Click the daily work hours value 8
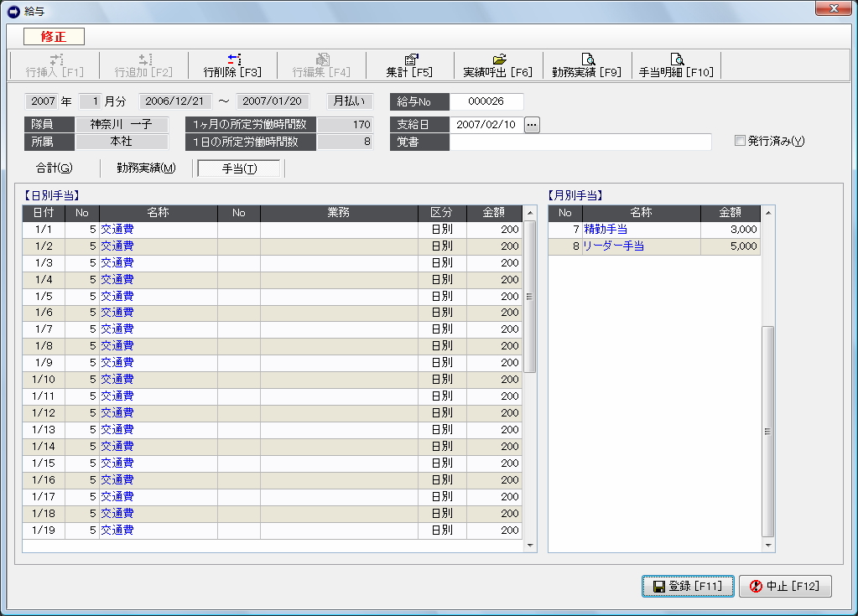This screenshot has height=616, width=858. click(x=346, y=142)
